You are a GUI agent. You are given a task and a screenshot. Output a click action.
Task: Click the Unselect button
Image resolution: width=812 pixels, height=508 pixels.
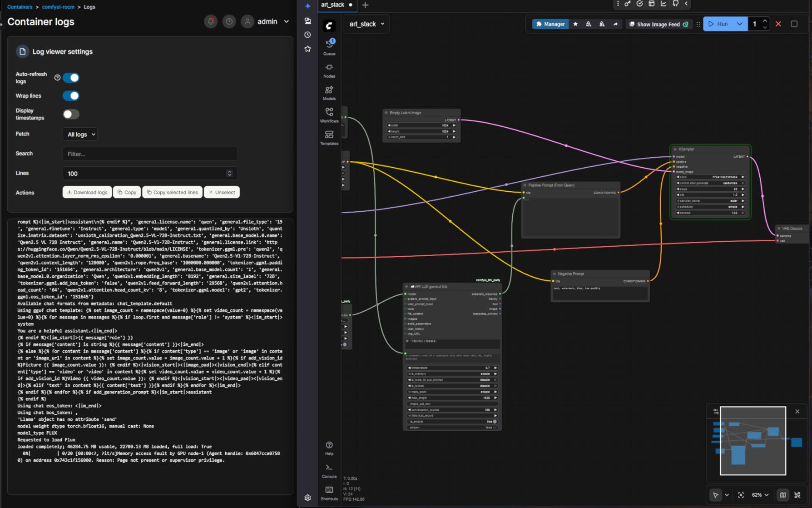point(222,192)
